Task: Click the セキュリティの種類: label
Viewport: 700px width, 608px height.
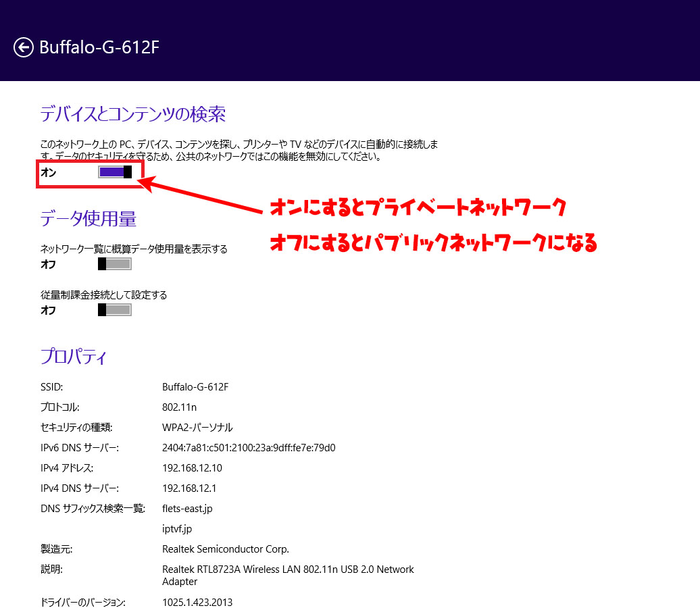Action: click(x=76, y=427)
